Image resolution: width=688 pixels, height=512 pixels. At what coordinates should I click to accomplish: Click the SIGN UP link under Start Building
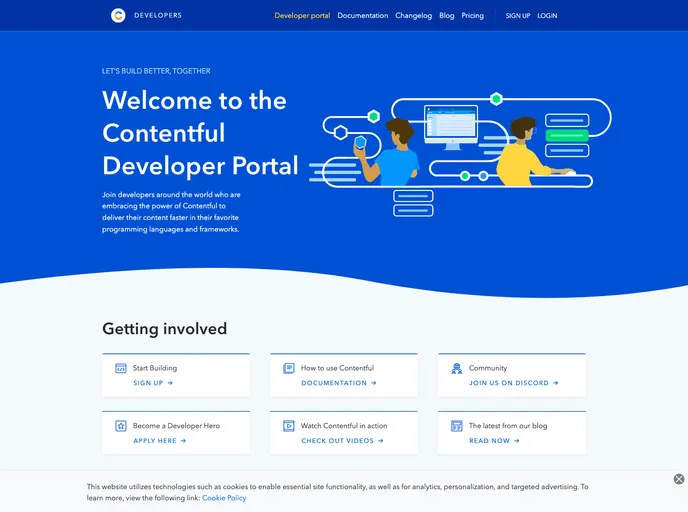pyautogui.click(x=148, y=383)
